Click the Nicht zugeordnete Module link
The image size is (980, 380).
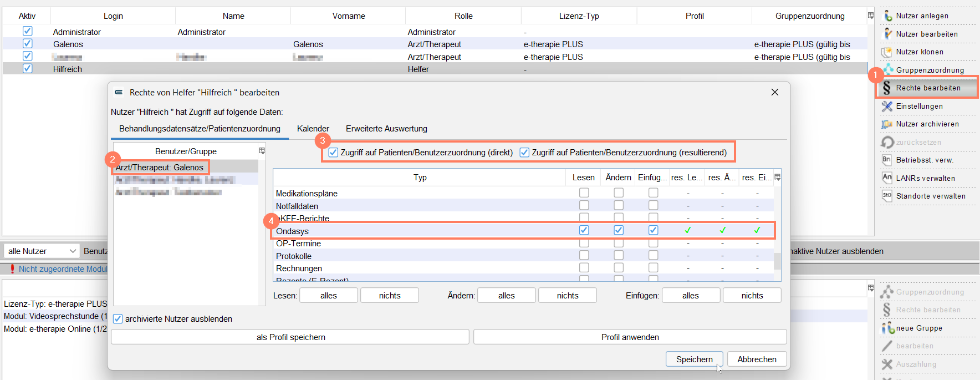point(63,269)
